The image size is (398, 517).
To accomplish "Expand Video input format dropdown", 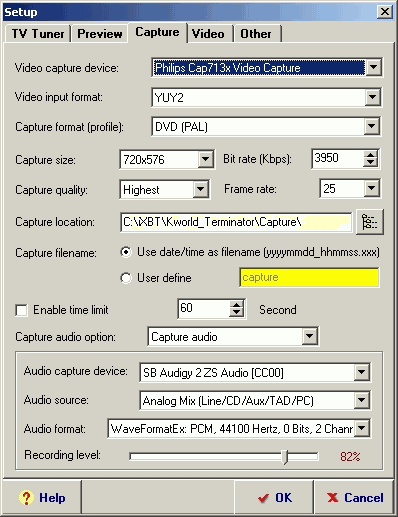I will [x=372, y=97].
